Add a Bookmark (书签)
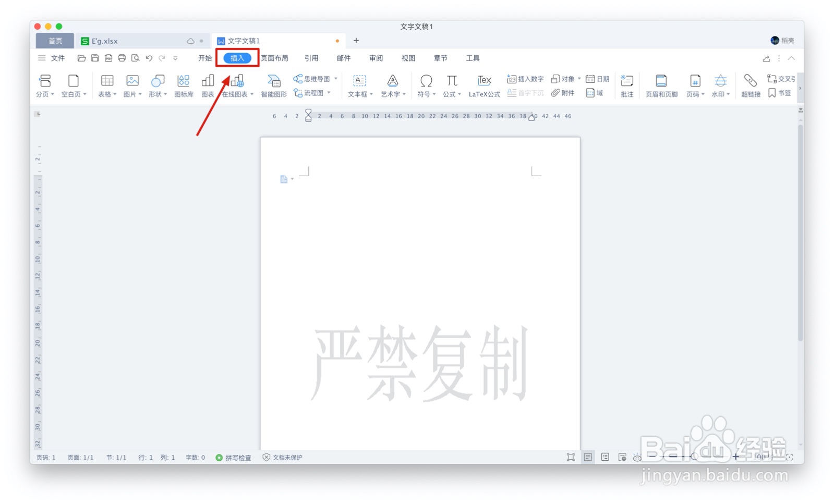This screenshot has height=504, width=834. point(780,93)
